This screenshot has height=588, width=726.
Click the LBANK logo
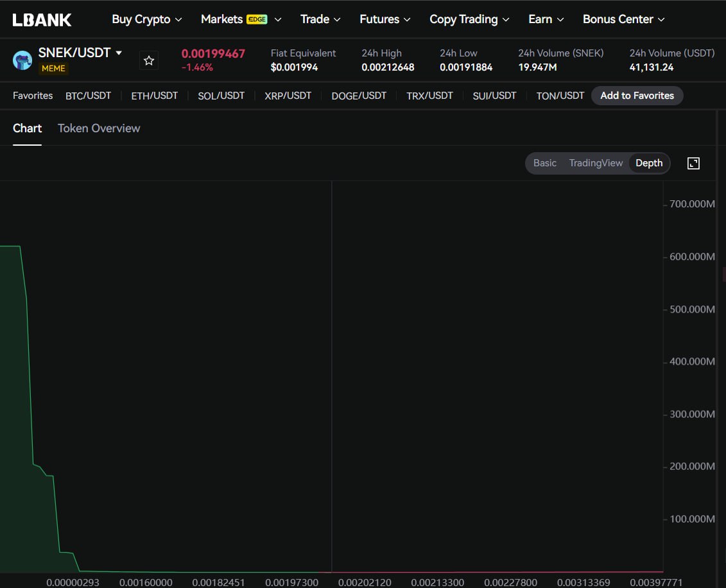[x=42, y=20]
